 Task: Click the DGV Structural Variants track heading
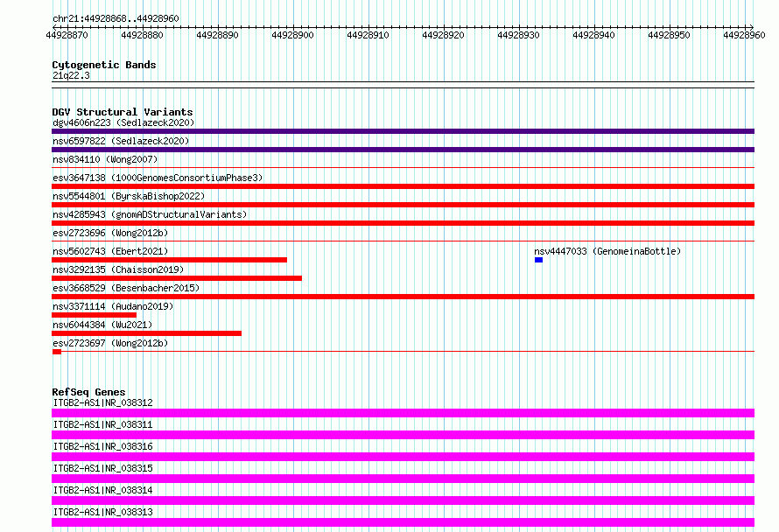tap(123, 112)
